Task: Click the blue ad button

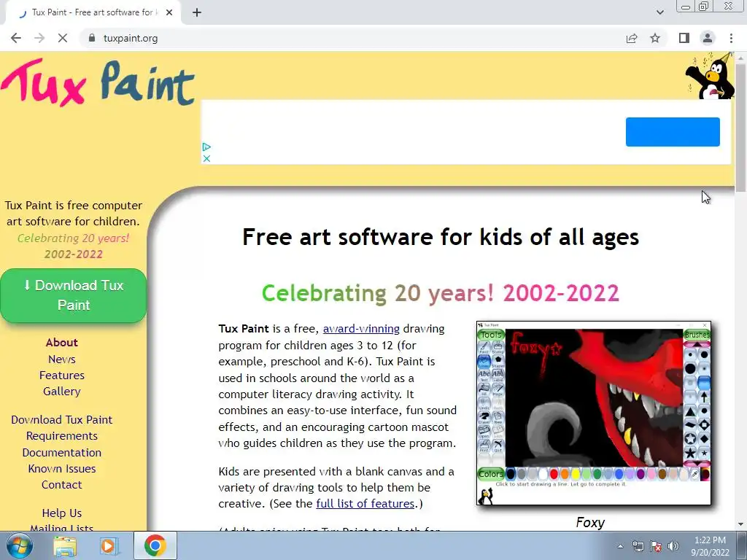Action: [x=673, y=132]
